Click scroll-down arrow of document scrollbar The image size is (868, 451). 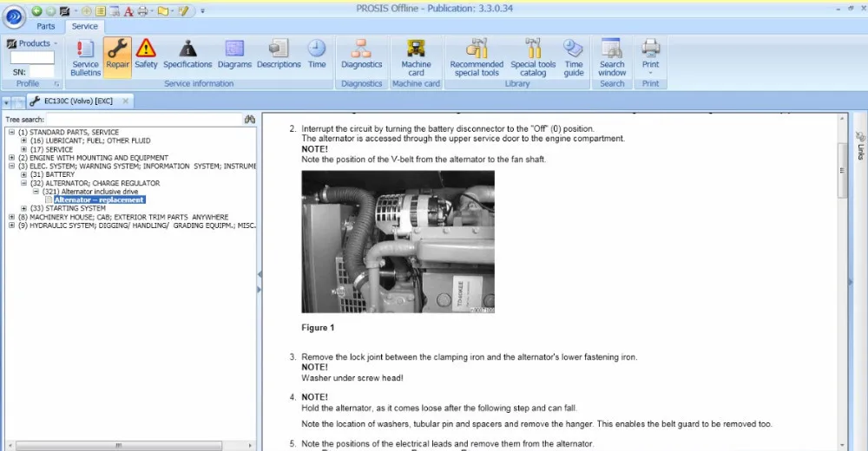click(842, 446)
